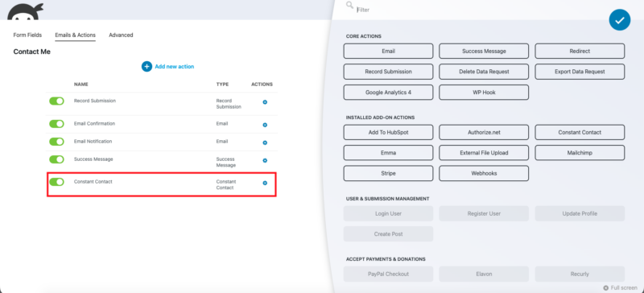Click the Filter magnifying glass icon
The image size is (644, 293).
pyautogui.click(x=349, y=6)
